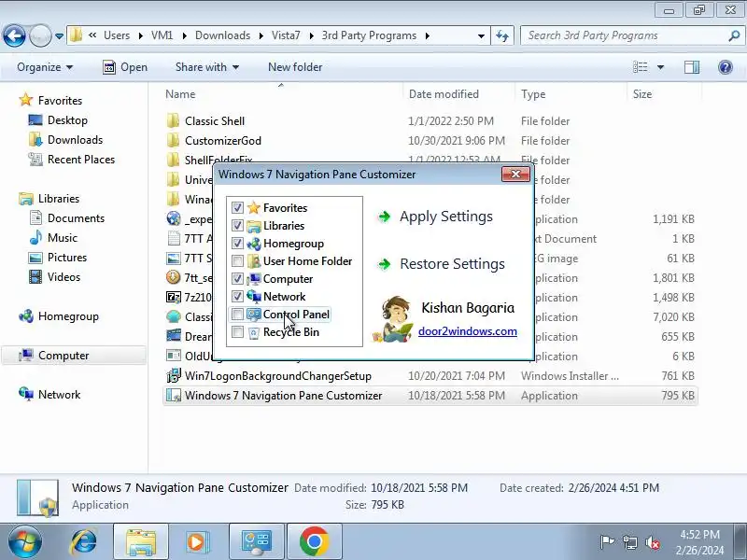Expand the address bar history dropdown
This screenshot has height=560, width=747.
point(481,35)
